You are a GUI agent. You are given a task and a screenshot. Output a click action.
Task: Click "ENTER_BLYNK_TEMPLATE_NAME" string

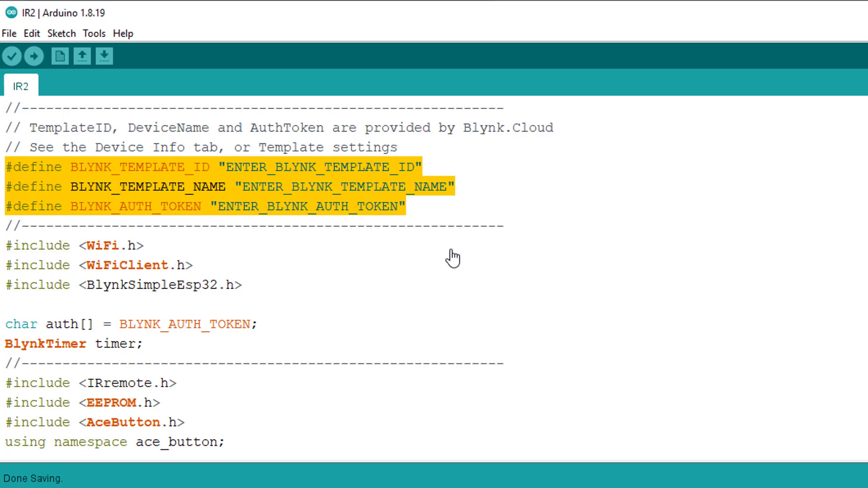tap(344, 187)
